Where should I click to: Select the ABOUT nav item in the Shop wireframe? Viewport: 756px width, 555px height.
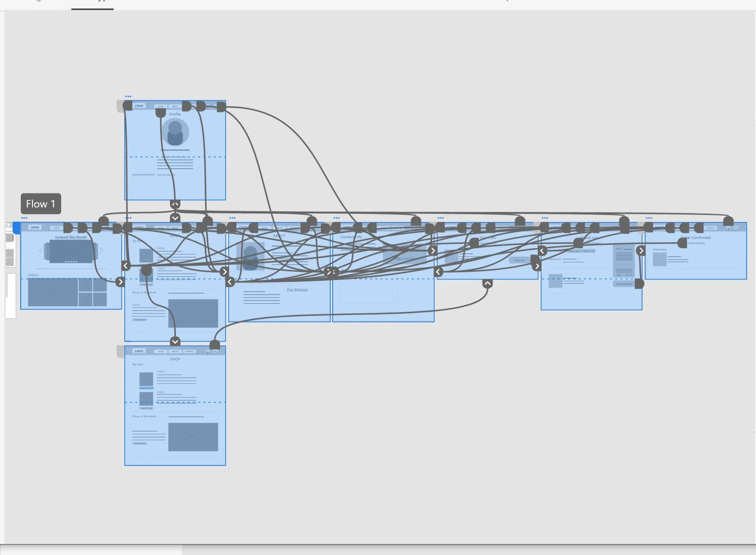[175, 228]
